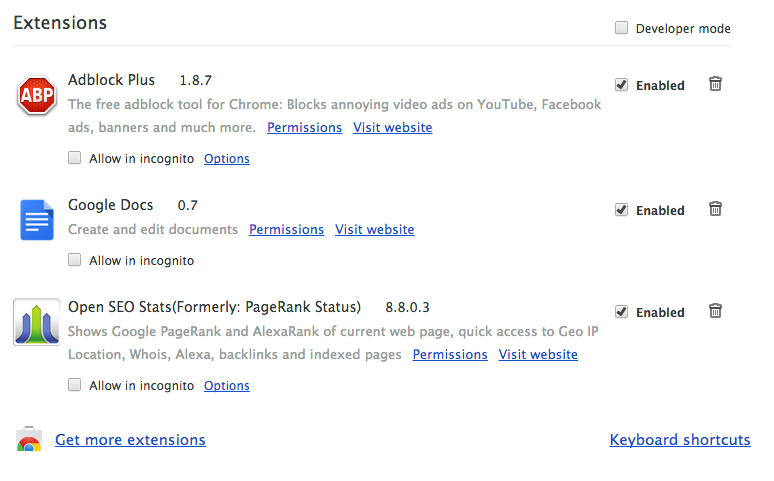View Adblock Plus Permissions
Screen dimensions: 774x481
304,127
